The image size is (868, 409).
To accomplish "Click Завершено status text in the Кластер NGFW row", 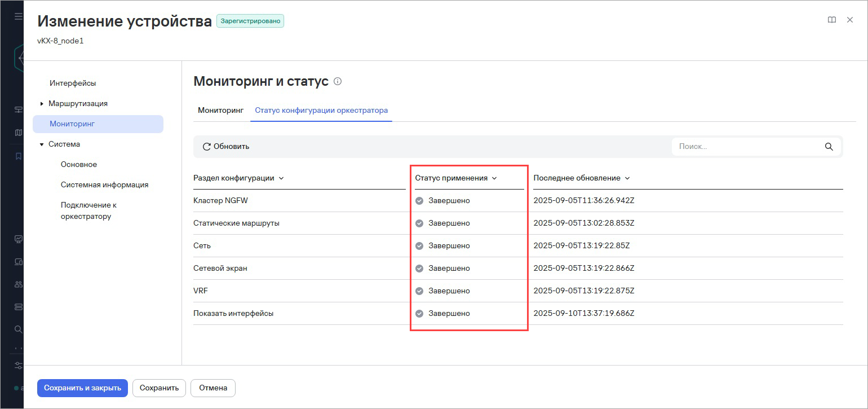I will point(449,201).
